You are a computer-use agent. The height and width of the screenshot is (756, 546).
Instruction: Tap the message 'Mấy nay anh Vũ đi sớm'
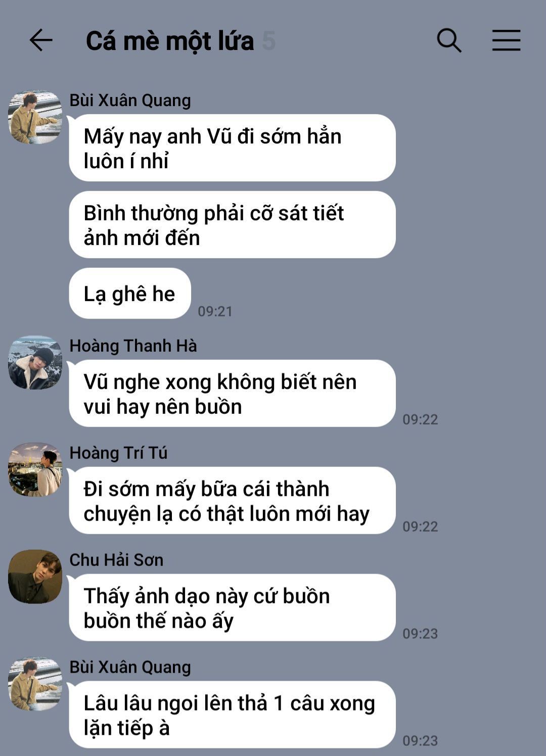pos(232,148)
